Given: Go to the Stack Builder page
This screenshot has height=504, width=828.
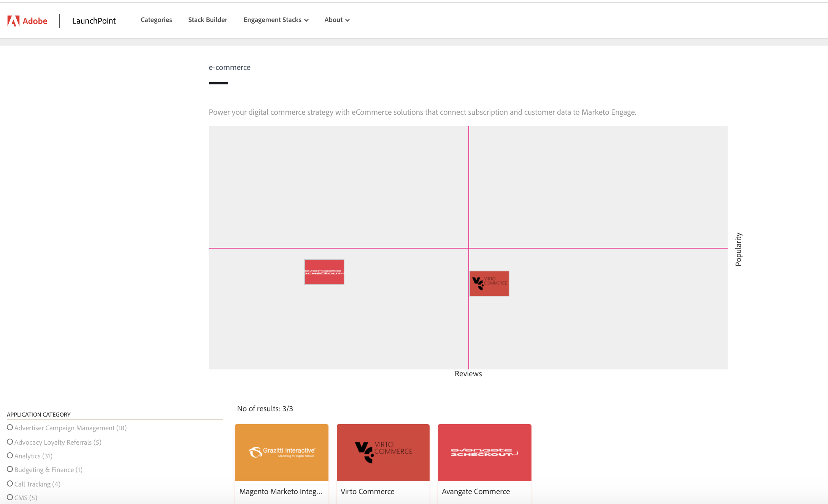Looking at the screenshot, I should [208, 20].
